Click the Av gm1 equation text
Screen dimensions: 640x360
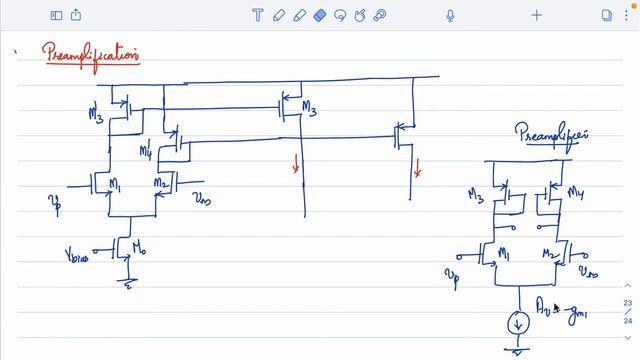(x=561, y=311)
